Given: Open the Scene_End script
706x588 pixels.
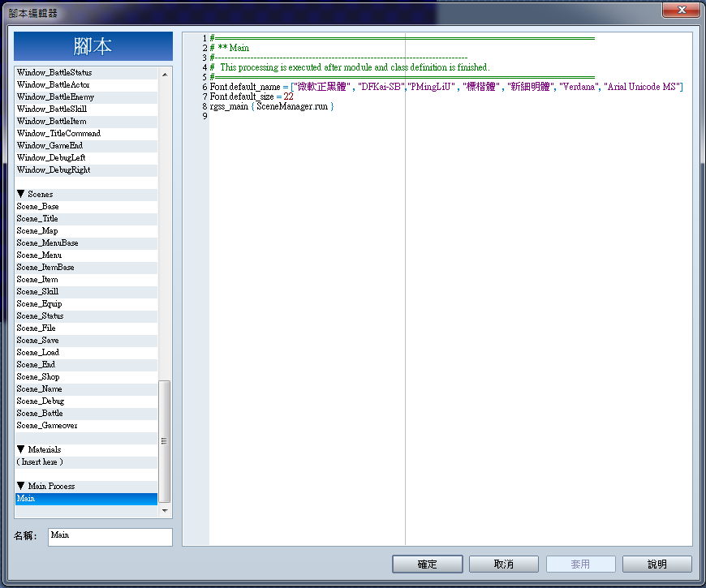Looking at the screenshot, I should pyautogui.click(x=87, y=364).
